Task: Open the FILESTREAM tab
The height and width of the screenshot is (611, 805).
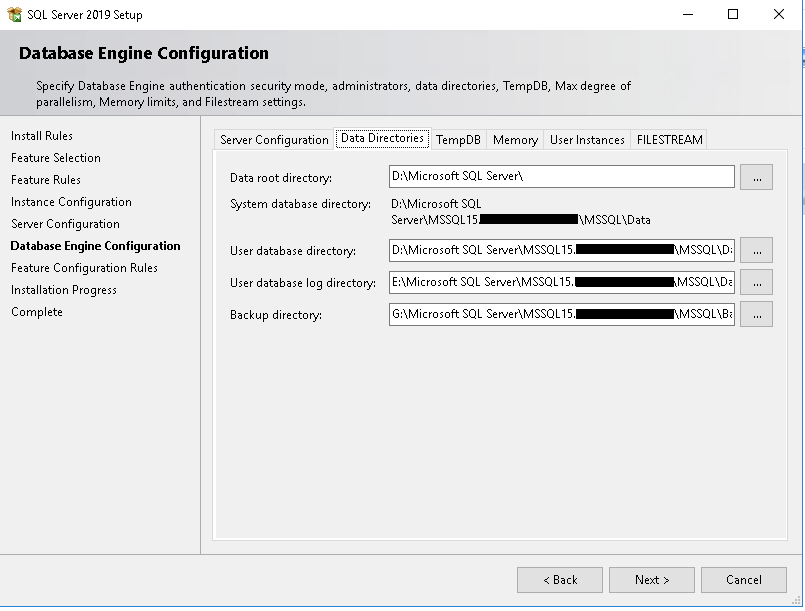Action: coord(669,140)
